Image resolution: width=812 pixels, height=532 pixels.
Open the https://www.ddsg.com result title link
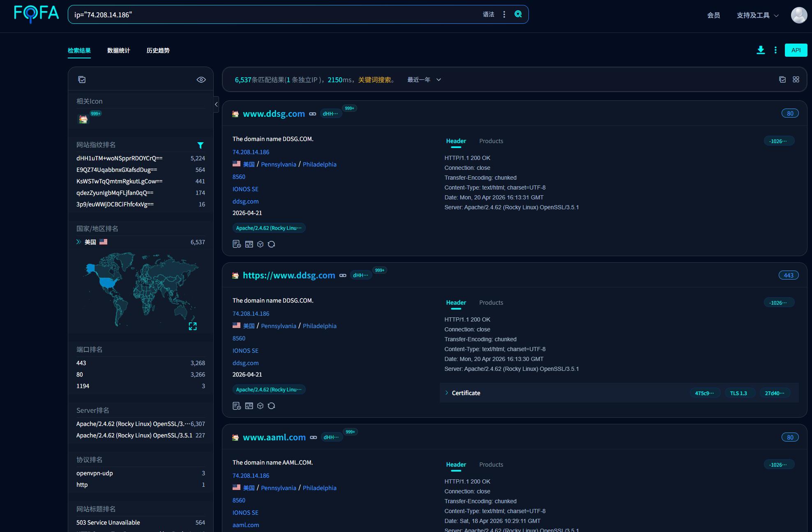click(x=289, y=275)
